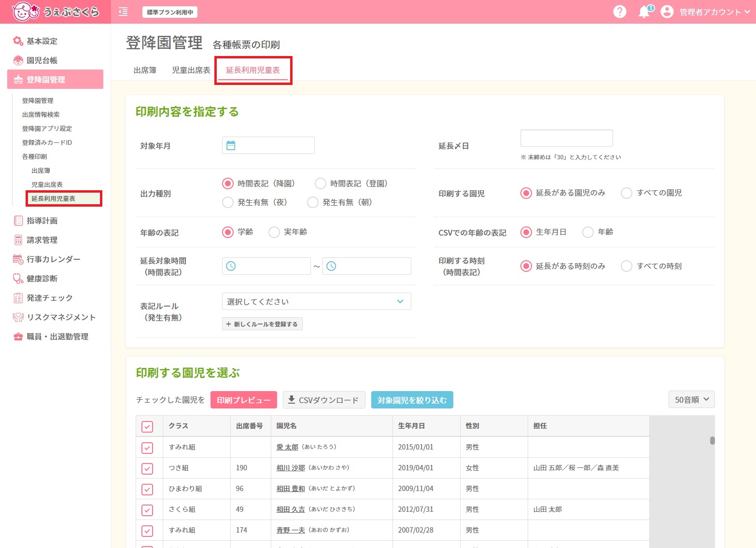Click the 標準プラン利用中 badge
Screen dimensions: 756x548
point(170,12)
